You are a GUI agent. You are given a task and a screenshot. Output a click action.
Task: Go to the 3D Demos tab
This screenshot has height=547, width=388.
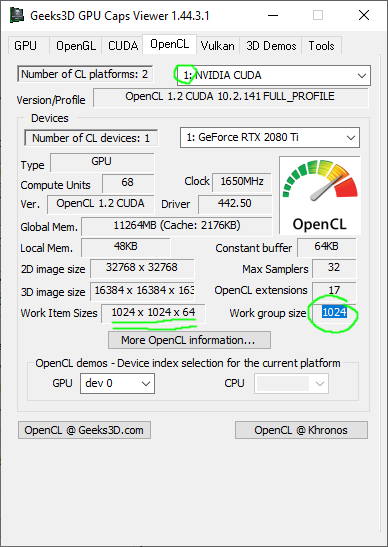[271, 46]
